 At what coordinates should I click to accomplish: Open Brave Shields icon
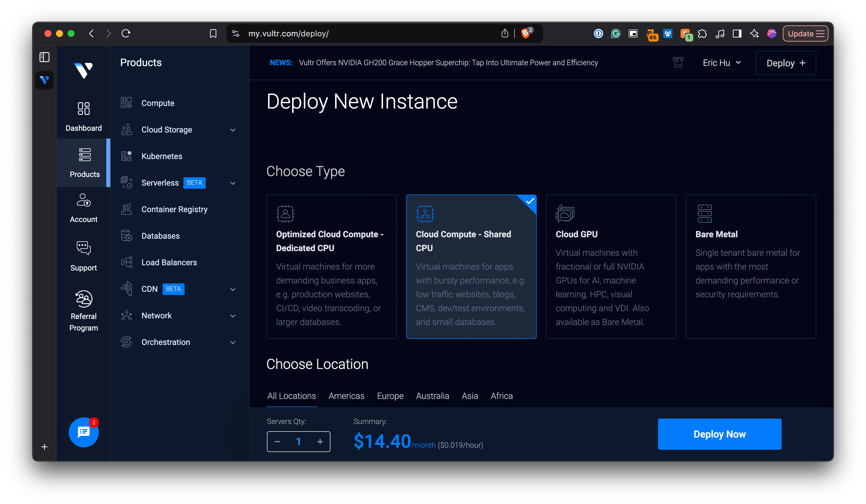[x=525, y=33]
